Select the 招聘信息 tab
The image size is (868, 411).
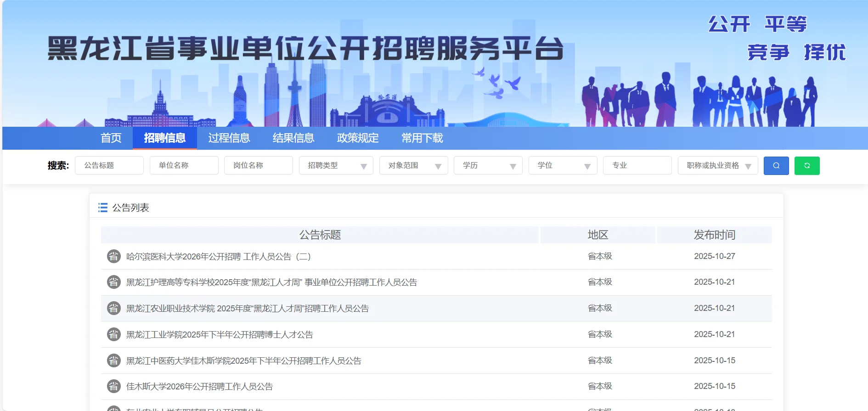(165, 138)
